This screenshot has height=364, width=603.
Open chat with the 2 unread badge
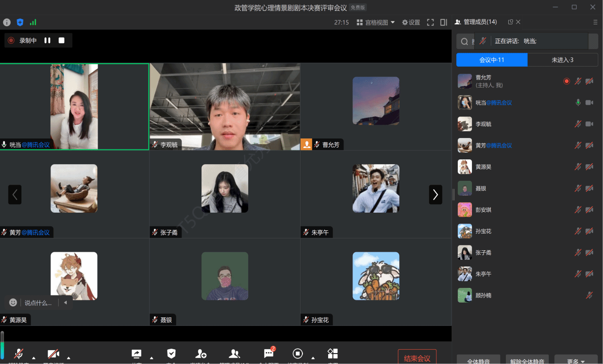269,354
